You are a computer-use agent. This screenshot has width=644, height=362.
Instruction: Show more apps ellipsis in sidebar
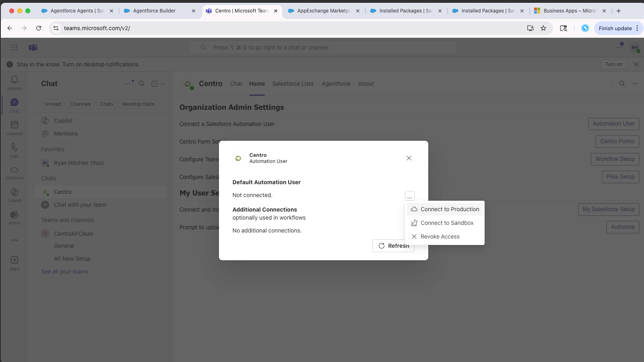14,240
